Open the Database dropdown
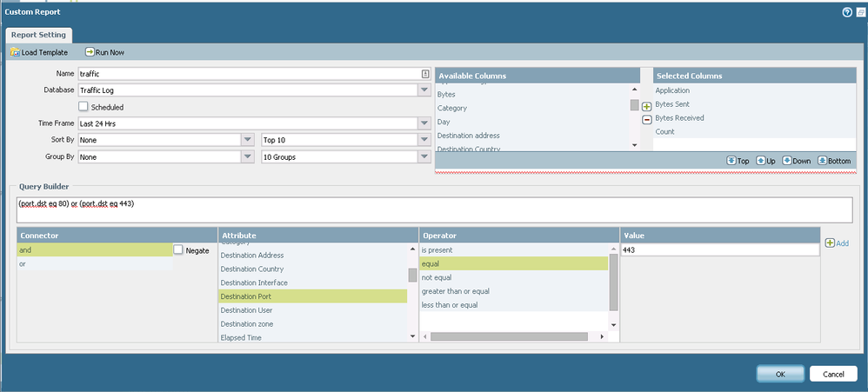Viewport: 868px width, 392px height. pos(424,90)
